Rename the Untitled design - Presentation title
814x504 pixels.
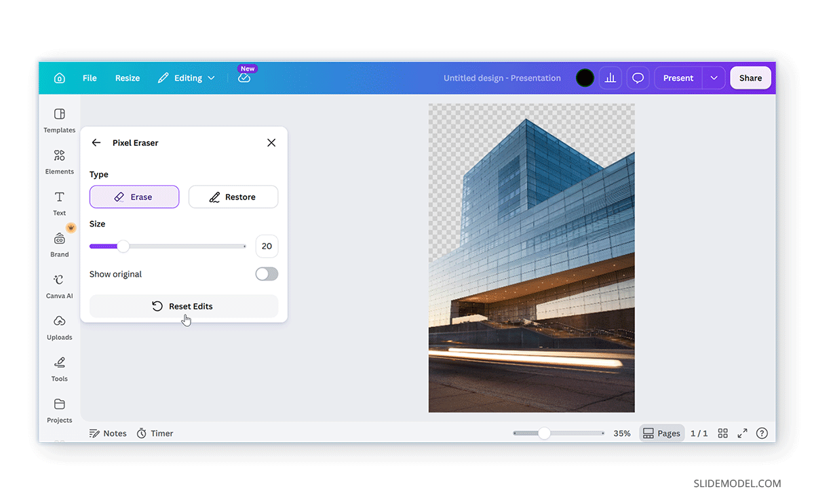(x=502, y=78)
